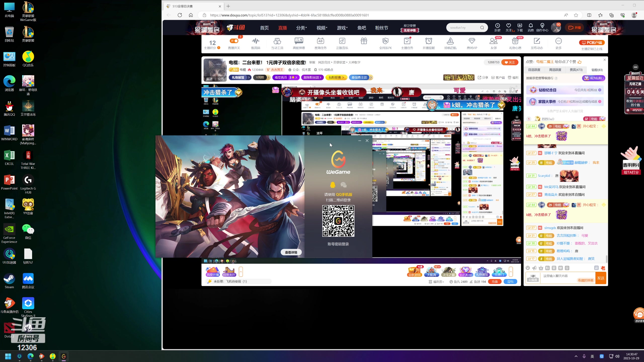The width and height of the screenshot is (644, 362).
Task: View 历史 watch history
Action: point(497,27)
